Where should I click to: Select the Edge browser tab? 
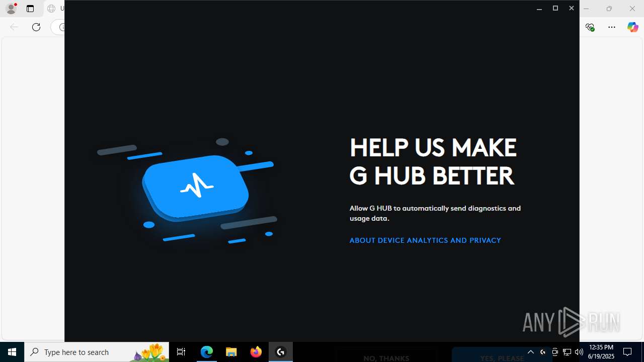54,9
